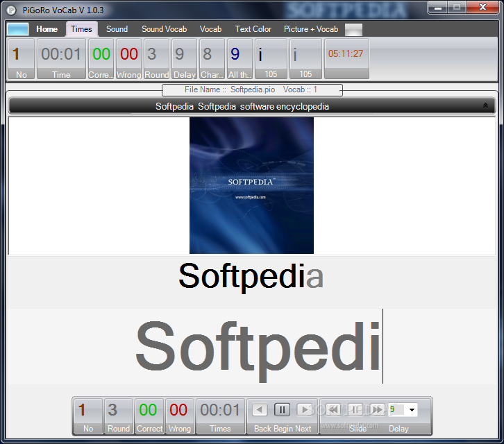The width and height of the screenshot is (504, 444).
Task: Click the Wrong counter in the top ribbon
Action: pyautogui.click(x=129, y=59)
